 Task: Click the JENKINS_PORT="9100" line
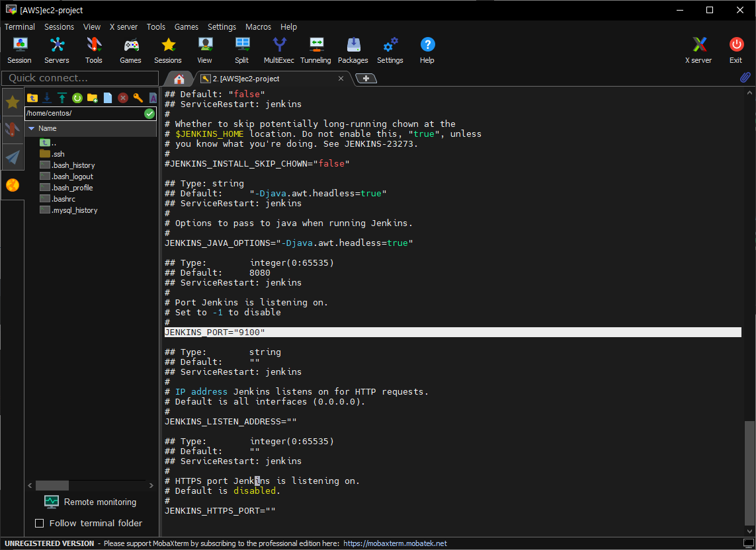[452, 332]
